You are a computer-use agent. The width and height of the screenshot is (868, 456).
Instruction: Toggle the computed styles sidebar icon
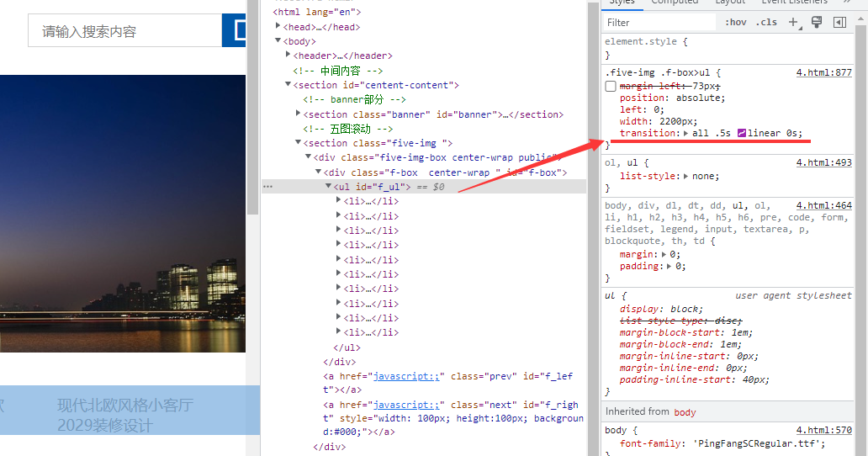tap(839, 22)
